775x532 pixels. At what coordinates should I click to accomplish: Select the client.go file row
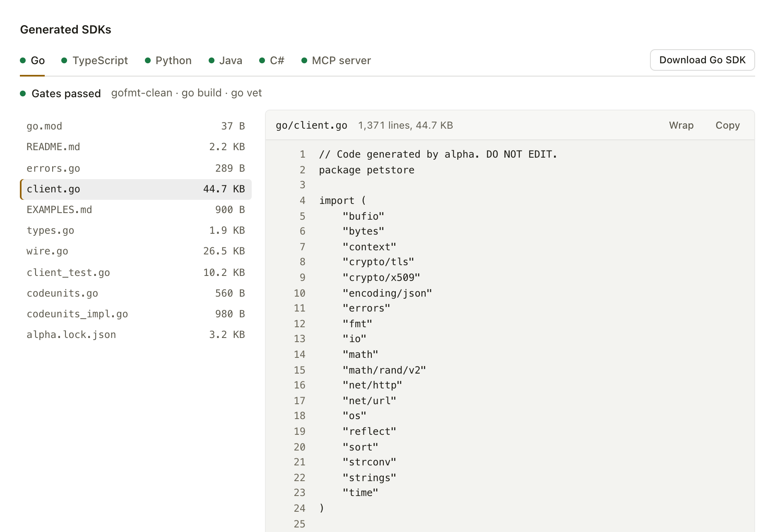[136, 189]
